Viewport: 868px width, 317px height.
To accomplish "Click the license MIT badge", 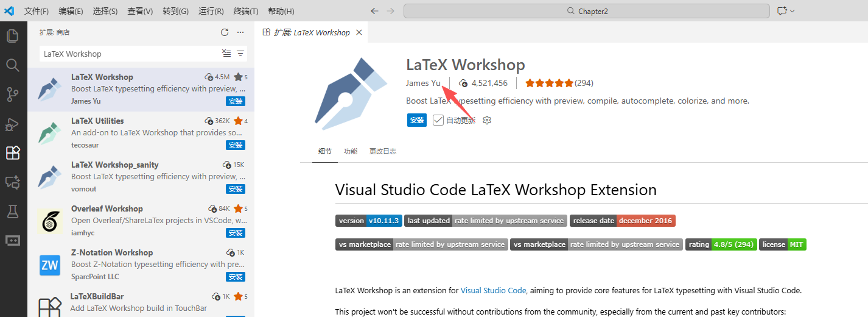I will tap(783, 244).
